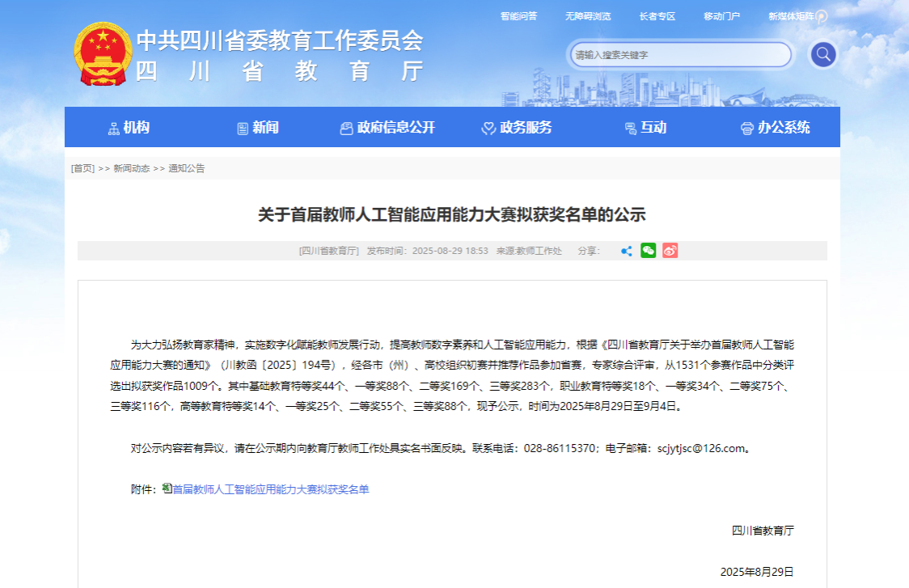Screen dimensions: 909x588
Task: Open the 新闻 navigation menu
Action: [258, 128]
